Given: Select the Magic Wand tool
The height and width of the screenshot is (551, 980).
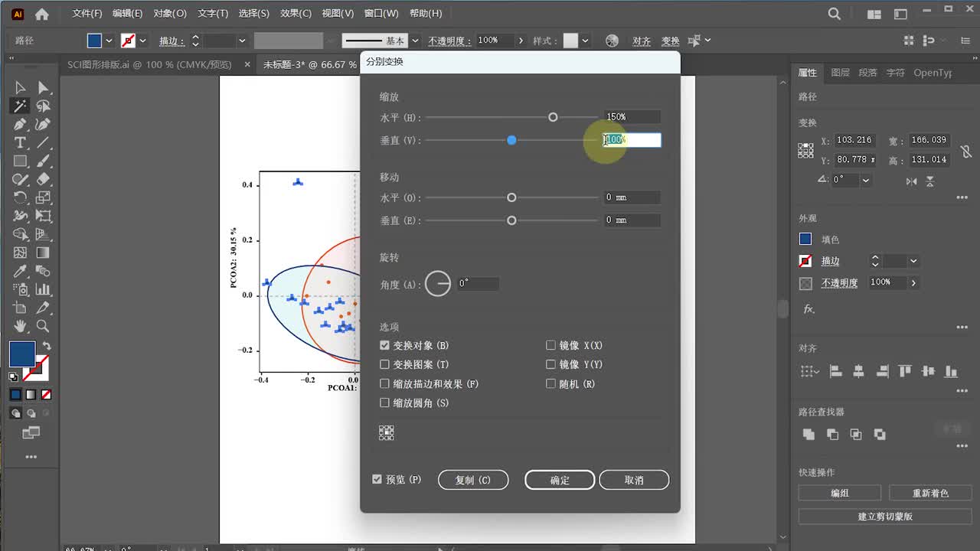Looking at the screenshot, I should pyautogui.click(x=20, y=106).
